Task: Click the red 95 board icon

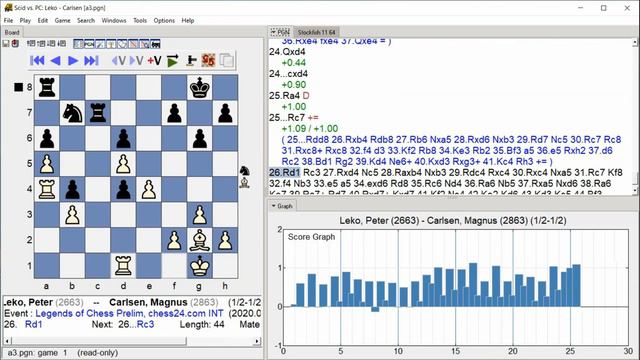Action: 208,60
